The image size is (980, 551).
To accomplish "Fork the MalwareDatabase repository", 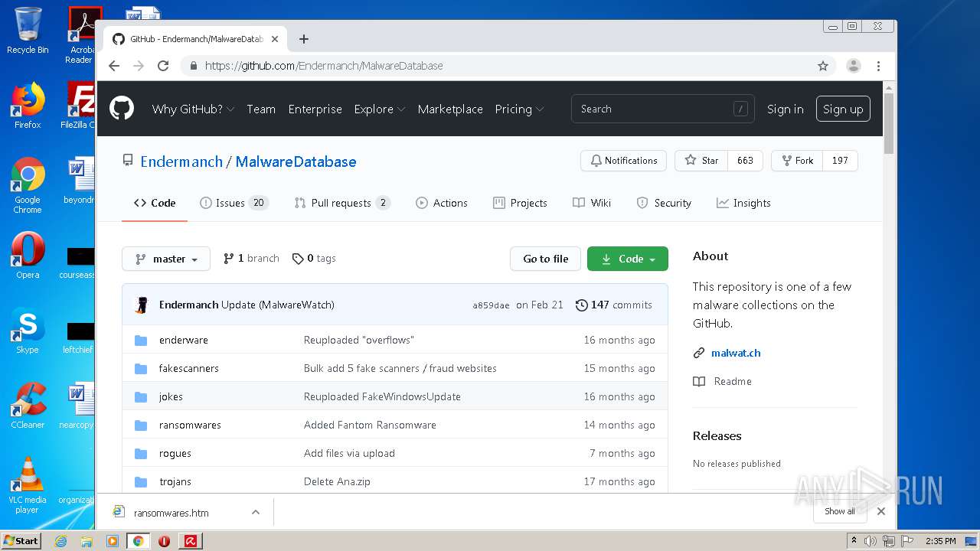I will click(797, 161).
